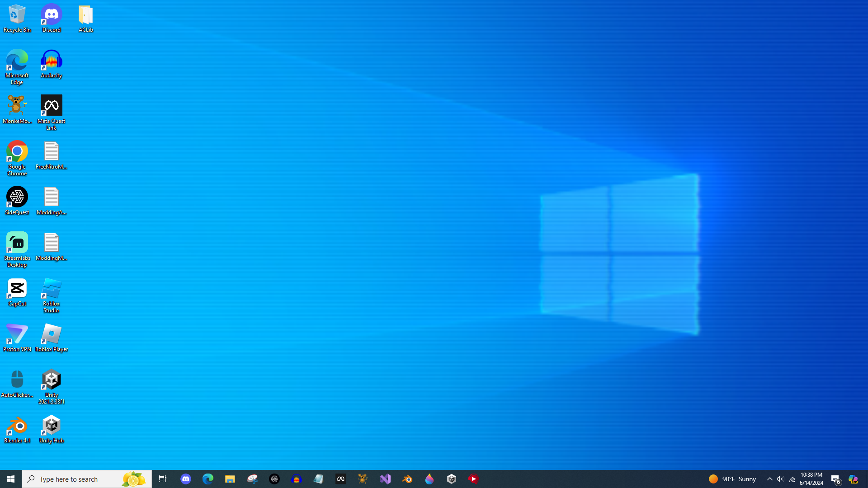Expand the hidden system tray icons
This screenshot has height=488, width=868.
point(769,479)
